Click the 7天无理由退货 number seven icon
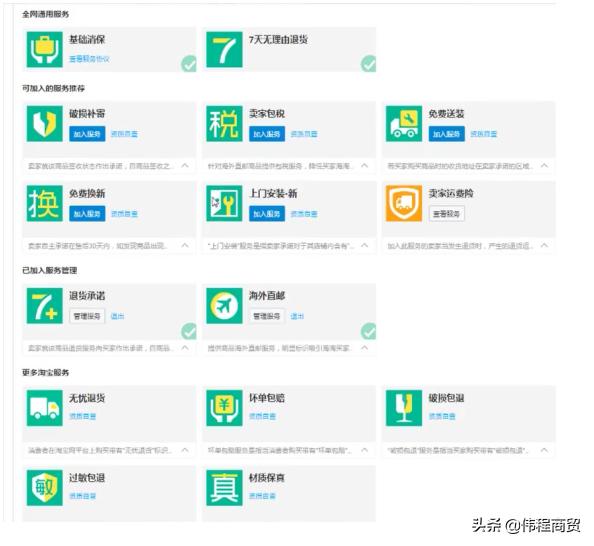This screenshot has width=594, height=546. pos(224,49)
